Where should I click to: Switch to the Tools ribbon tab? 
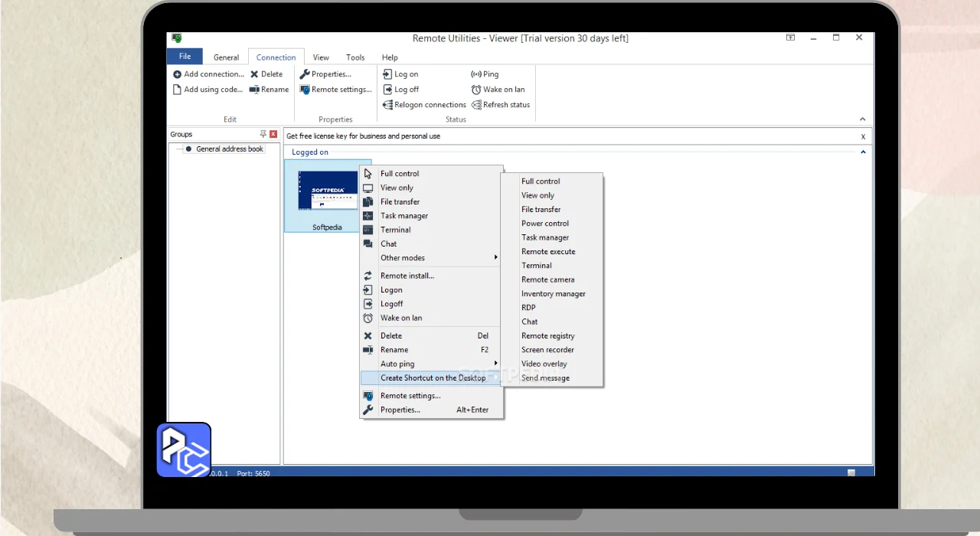coord(355,57)
